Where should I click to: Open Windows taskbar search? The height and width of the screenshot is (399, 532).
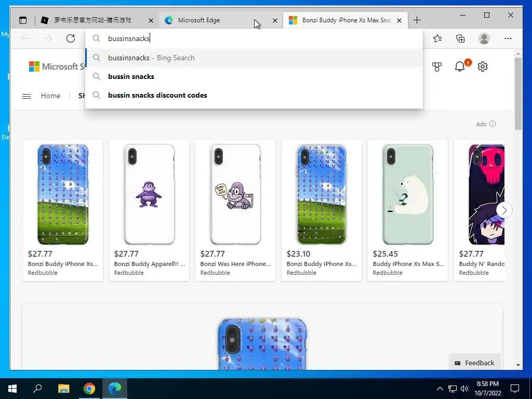tap(37, 389)
